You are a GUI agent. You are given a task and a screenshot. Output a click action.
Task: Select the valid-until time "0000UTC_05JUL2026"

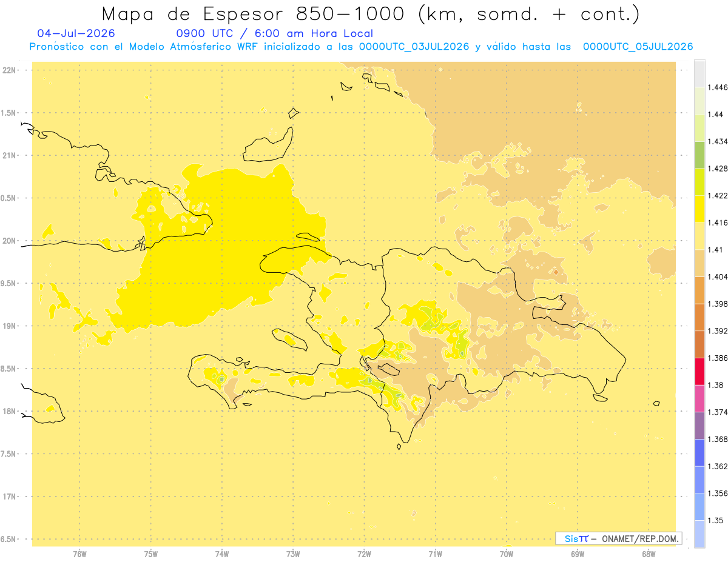coord(638,47)
